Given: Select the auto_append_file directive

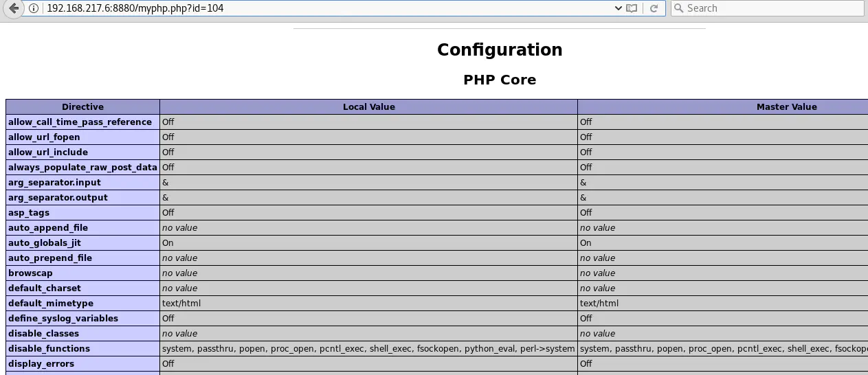Looking at the screenshot, I should (x=82, y=227).
